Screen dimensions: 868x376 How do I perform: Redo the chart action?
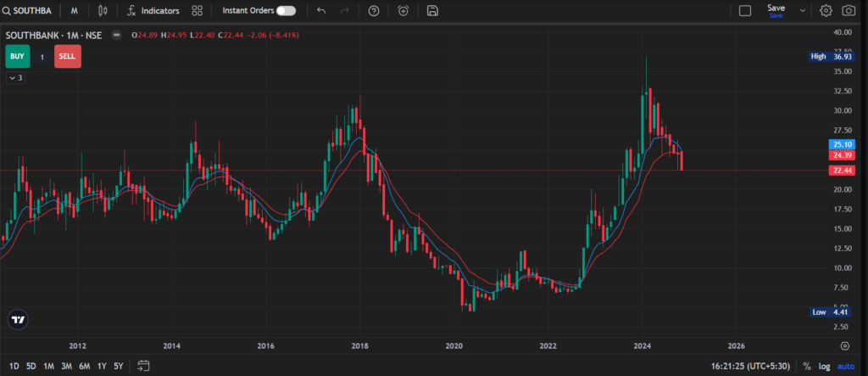[x=345, y=10]
